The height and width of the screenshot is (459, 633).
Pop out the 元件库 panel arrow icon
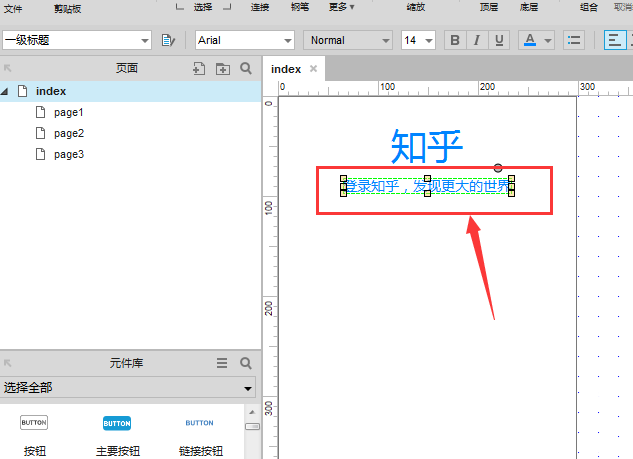[x=7, y=363]
